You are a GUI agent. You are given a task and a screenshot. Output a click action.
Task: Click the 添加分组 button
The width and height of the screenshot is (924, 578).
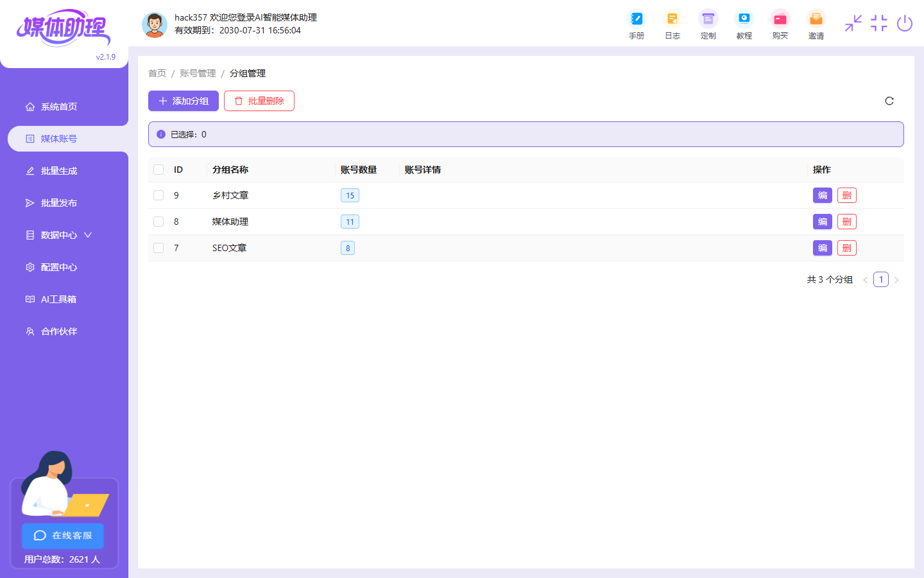coord(184,101)
